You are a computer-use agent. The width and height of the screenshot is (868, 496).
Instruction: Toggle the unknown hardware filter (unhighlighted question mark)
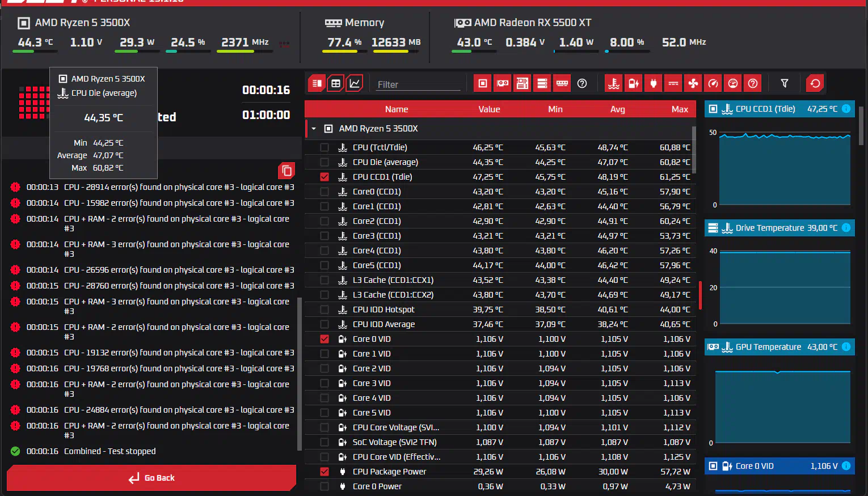click(x=582, y=83)
